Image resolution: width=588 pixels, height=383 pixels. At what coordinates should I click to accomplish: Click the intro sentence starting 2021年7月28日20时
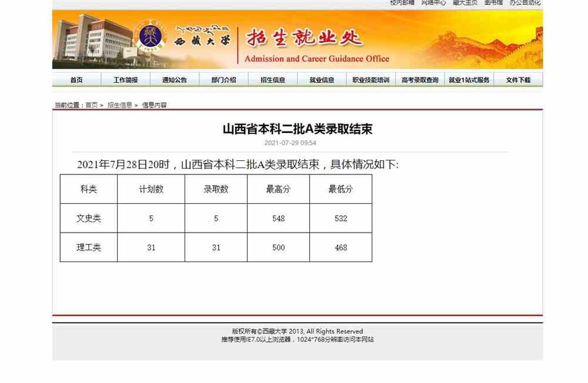(x=238, y=164)
